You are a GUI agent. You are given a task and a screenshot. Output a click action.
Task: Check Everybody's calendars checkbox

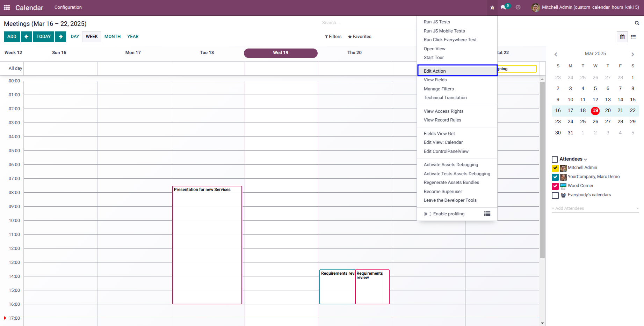[x=555, y=195]
